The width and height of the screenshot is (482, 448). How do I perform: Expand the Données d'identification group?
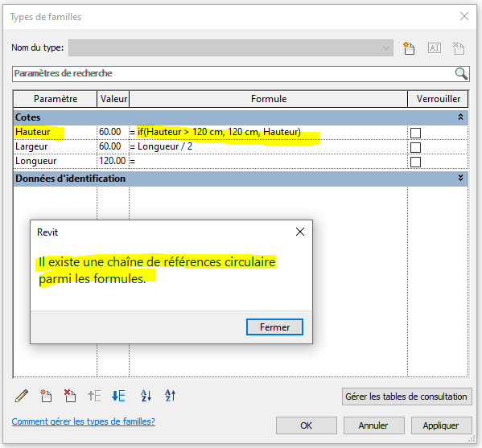pyautogui.click(x=460, y=178)
